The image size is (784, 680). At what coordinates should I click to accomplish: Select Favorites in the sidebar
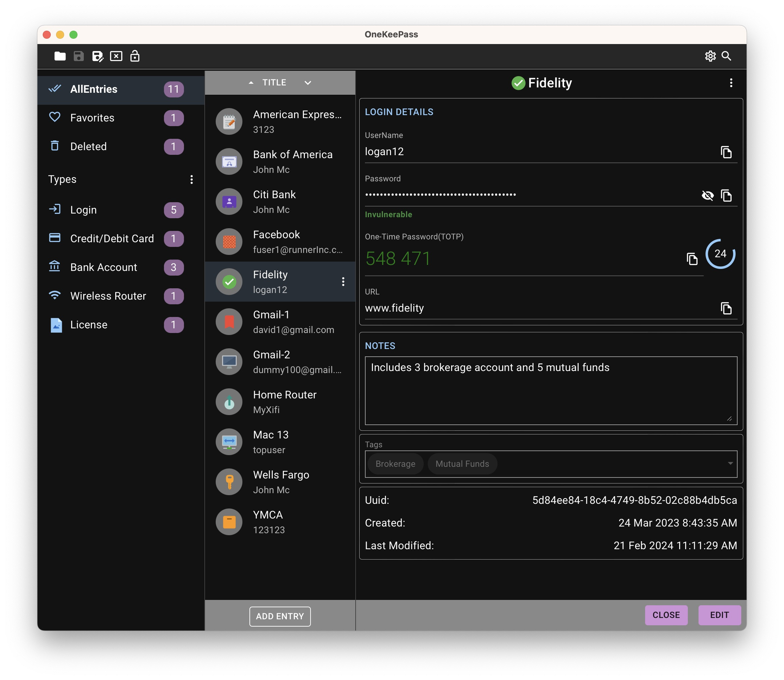pyautogui.click(x=92, y=118)
